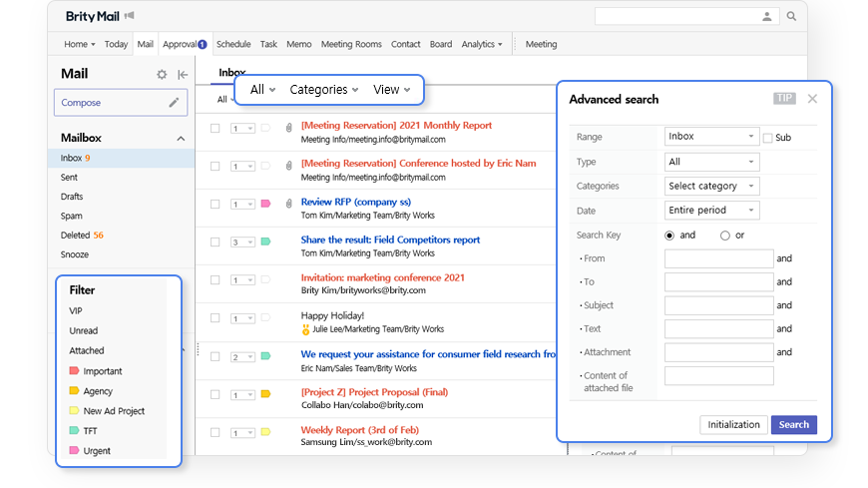The image size is (868, 488).
Task: Click light yellow tag on Weekly Report mail
Action: (x=265, y=432)
